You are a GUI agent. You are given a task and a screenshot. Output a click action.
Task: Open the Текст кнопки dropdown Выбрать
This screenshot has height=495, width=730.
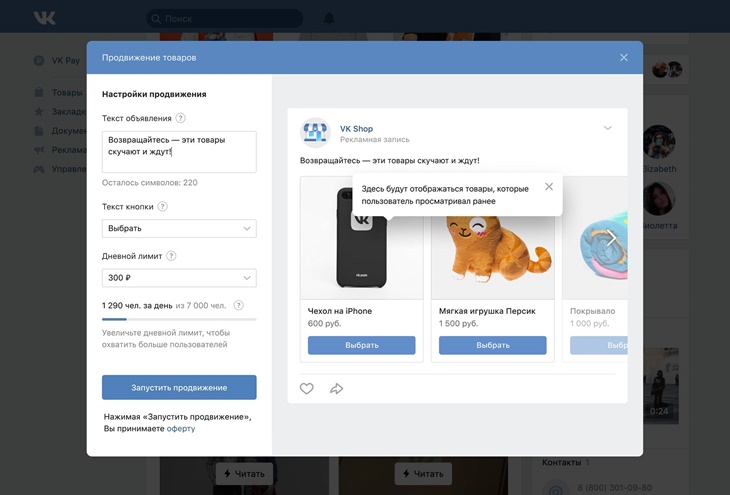point(179,228)
